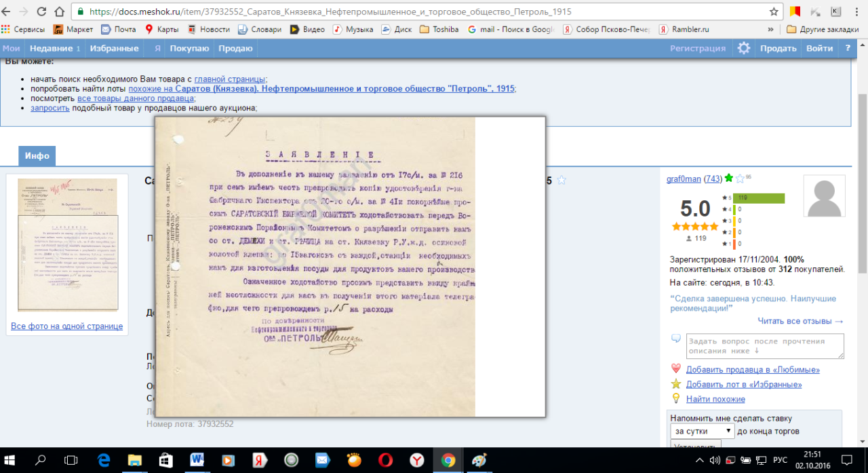The height and width of the screenshot is (473, 868).
Task: Open the Chrome menu with three dots
Action: (x=857, y=12)
